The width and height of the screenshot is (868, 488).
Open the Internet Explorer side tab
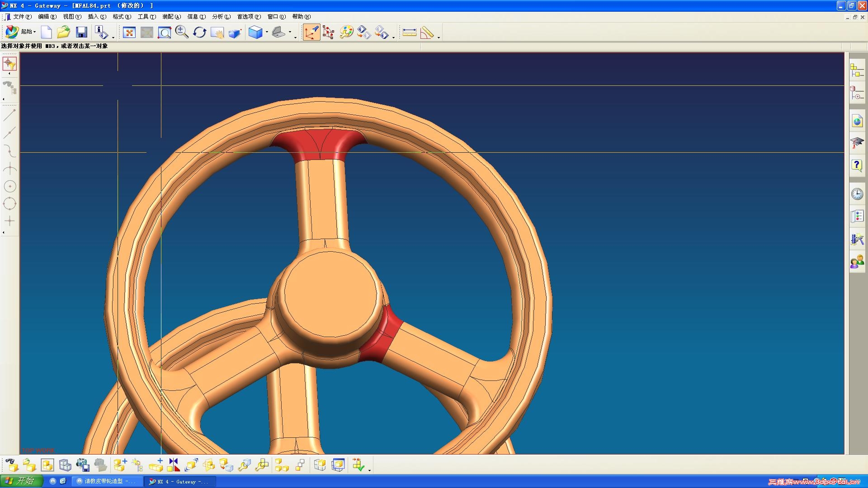pyautogui.click(x=857, y=121)
